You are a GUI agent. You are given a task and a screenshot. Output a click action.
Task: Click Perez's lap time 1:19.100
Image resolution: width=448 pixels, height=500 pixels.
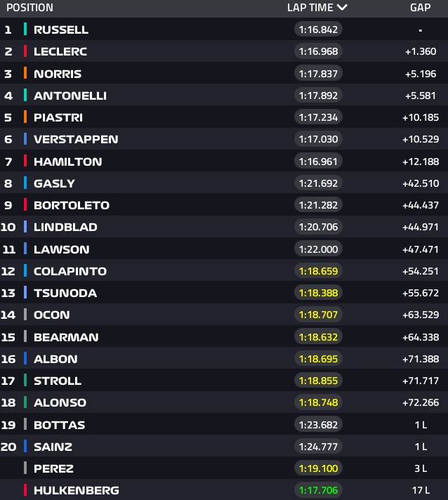[x=318, y=468]
